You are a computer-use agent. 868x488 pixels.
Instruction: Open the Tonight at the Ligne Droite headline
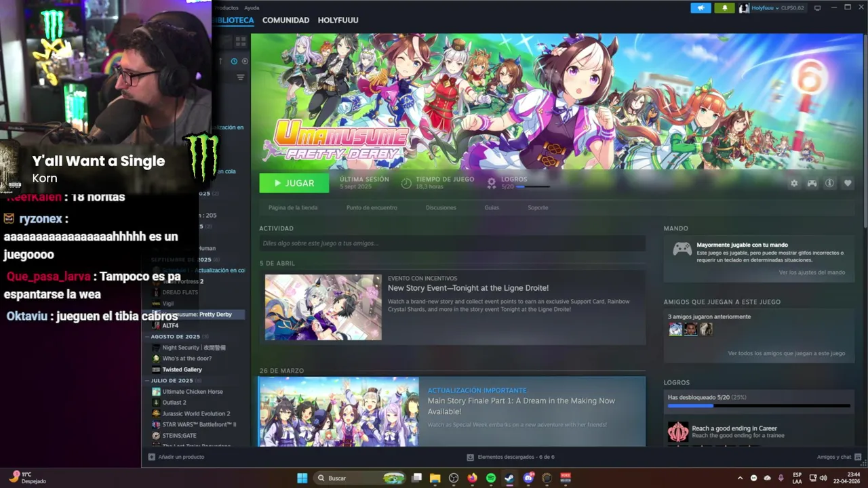(x=468, y=288)
